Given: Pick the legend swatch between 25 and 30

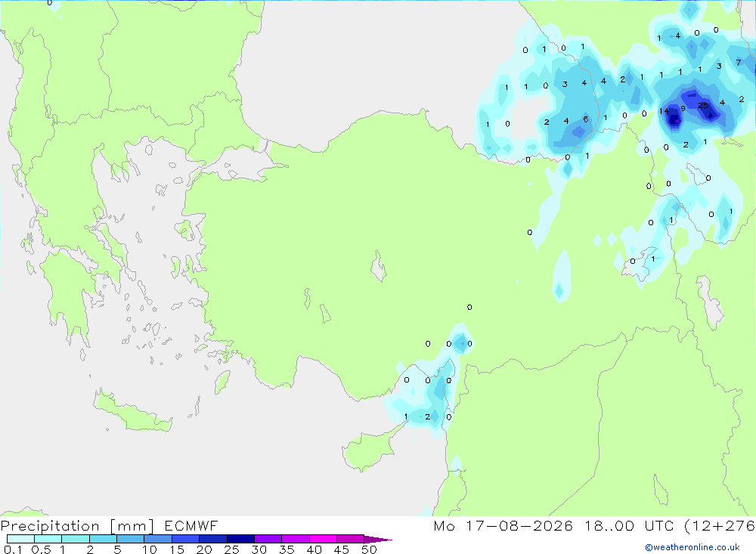Looking at the screenshot, I should [240, 539].
